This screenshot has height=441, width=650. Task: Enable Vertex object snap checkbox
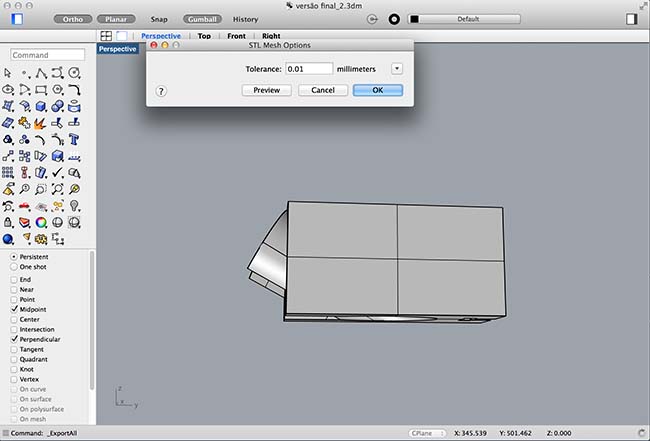tap(14, 379)
